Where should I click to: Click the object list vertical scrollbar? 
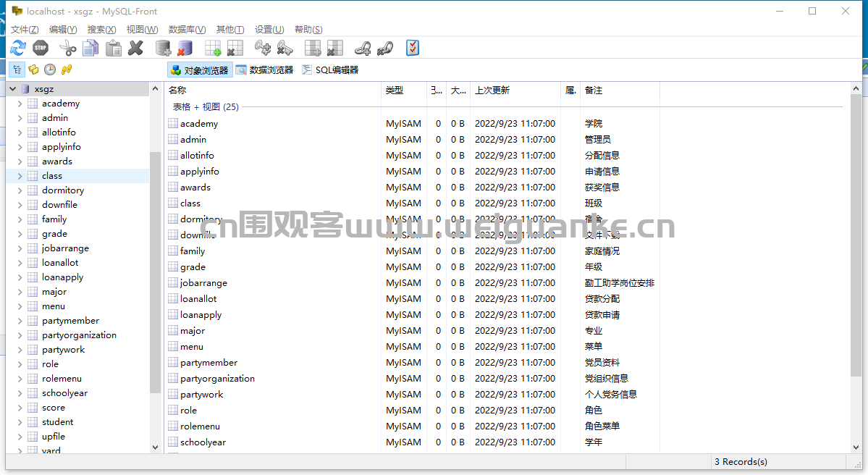pos(856,266)
